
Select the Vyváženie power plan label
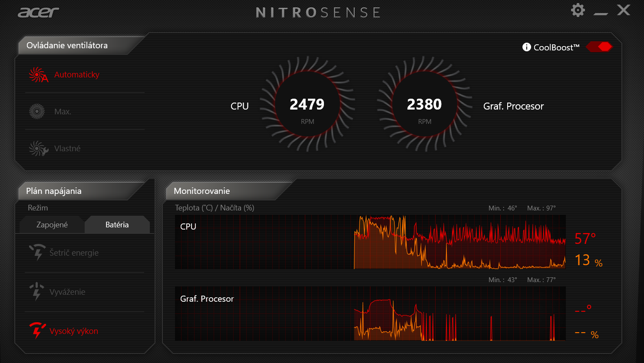[67, 292]
